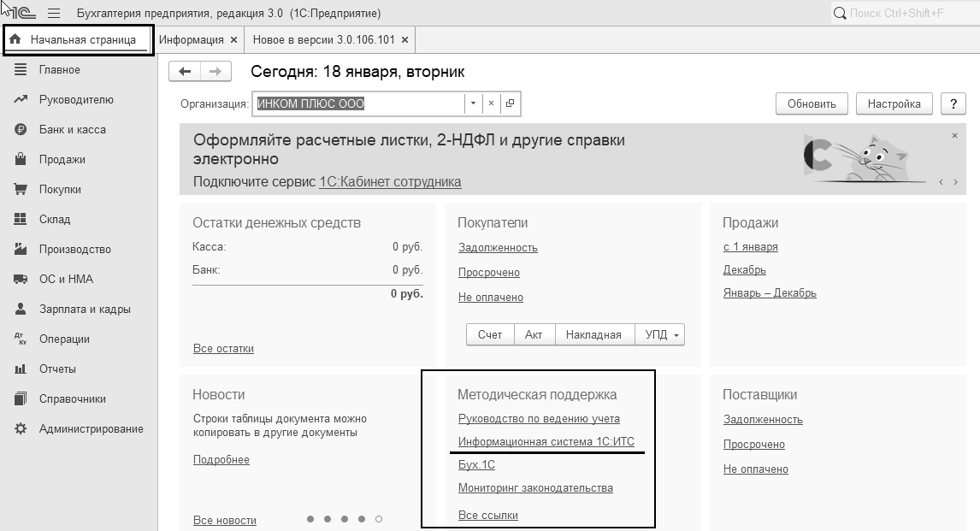Create a Счет for buyers
The image size is (980, 531).
click(x=490, y=335)
